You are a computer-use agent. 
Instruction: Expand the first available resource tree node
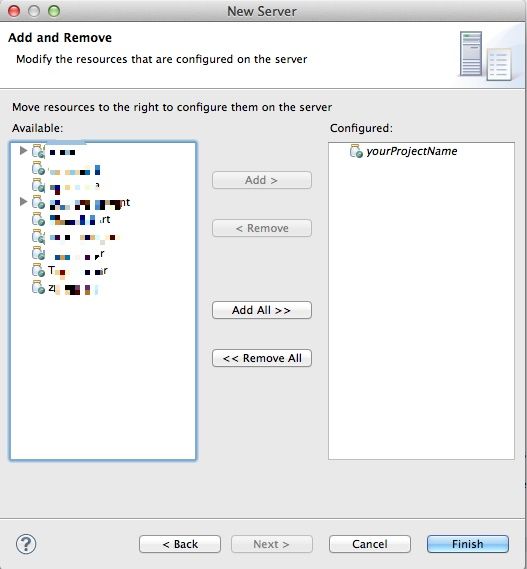[23, 150]
